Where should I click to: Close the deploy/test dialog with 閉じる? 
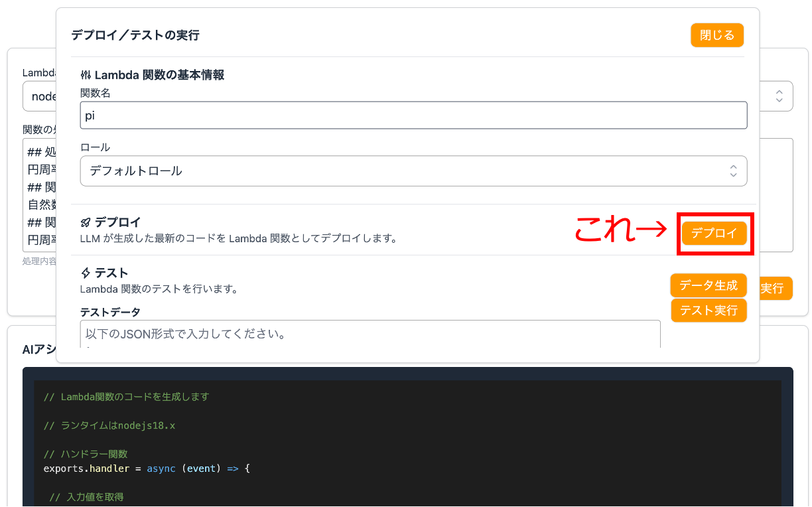[x=717, y=35]
